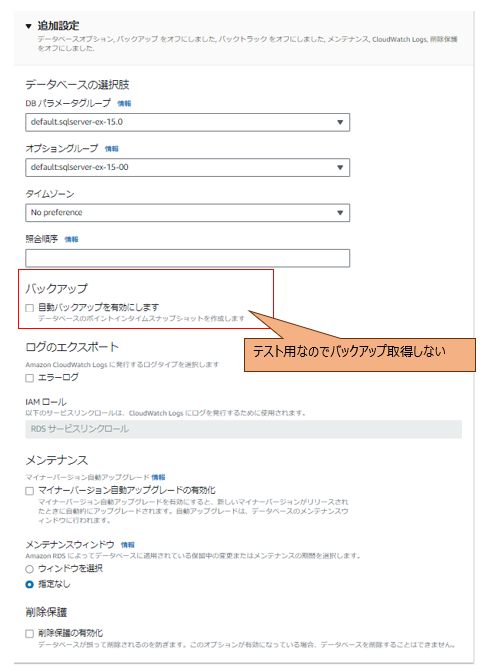Click 情報 link next to メンテナンスウィンドウ

click(x=128, y=545)
